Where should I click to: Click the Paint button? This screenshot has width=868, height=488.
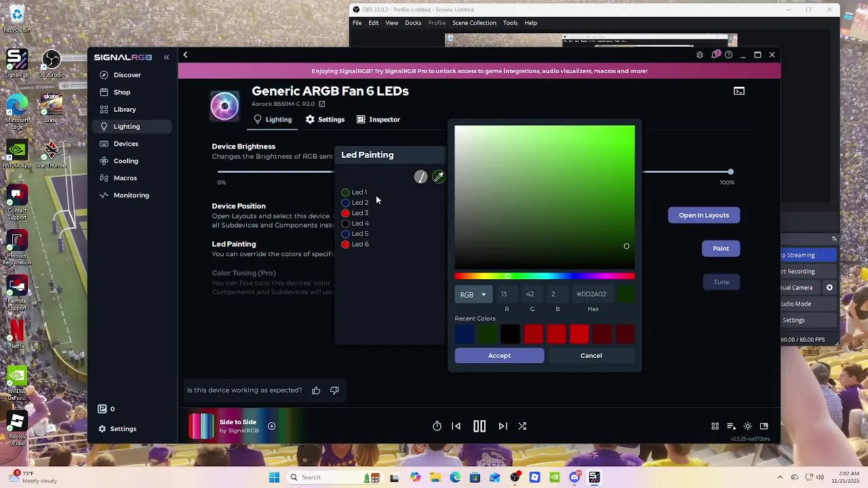click(721, 249)
